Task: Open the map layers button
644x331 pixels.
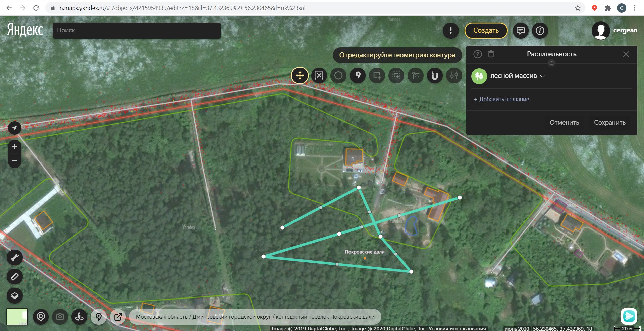Action: coord(15,296)
